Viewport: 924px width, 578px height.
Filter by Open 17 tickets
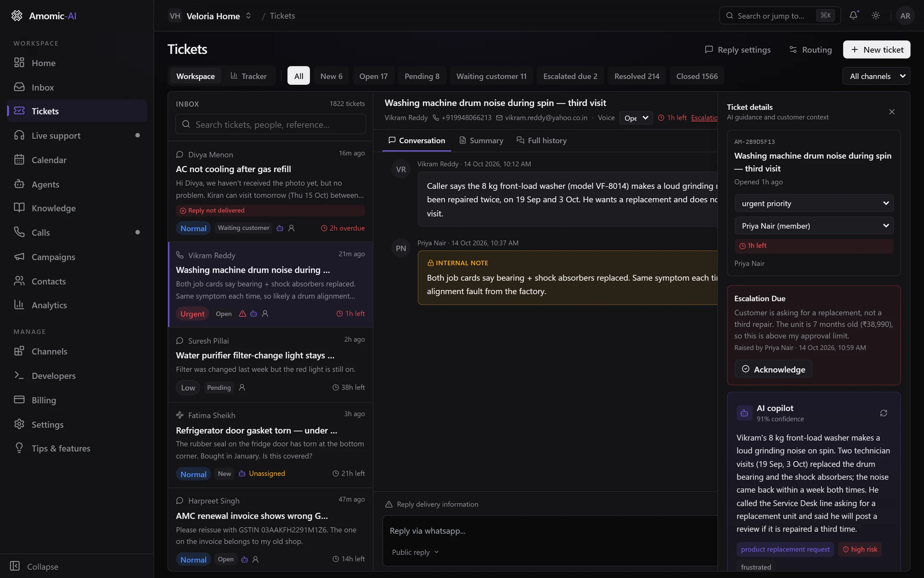(x=373, y=76)
